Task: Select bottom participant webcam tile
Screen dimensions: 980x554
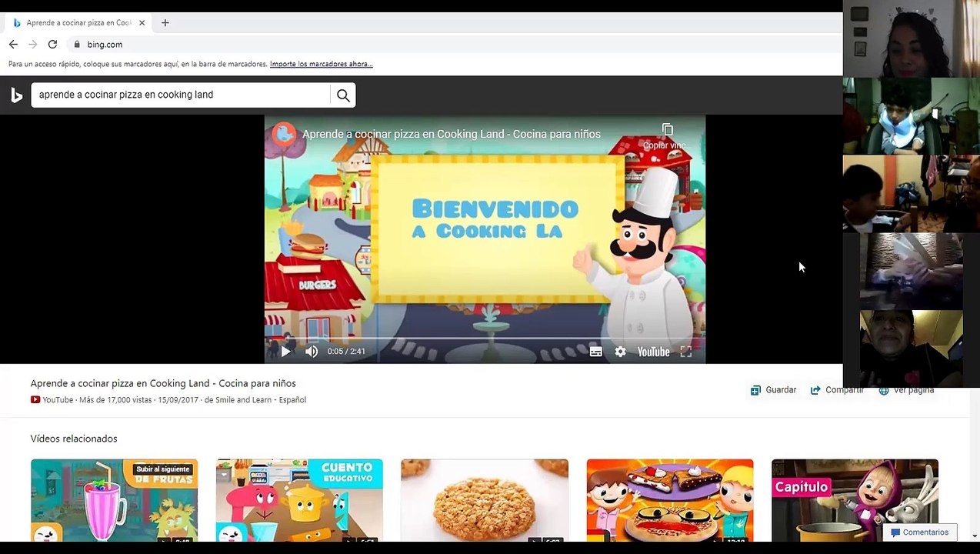Action: (911, 349)
